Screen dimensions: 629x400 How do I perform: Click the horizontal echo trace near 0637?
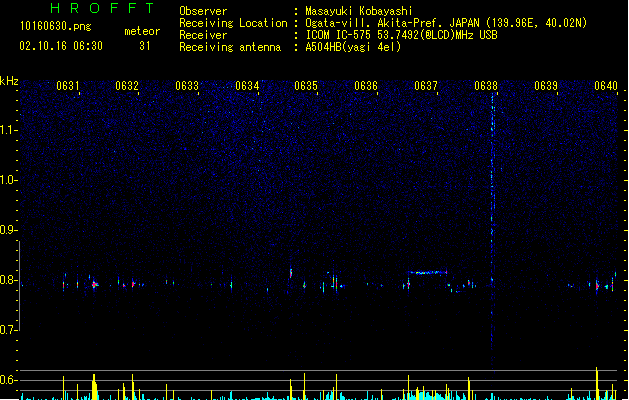428,272
